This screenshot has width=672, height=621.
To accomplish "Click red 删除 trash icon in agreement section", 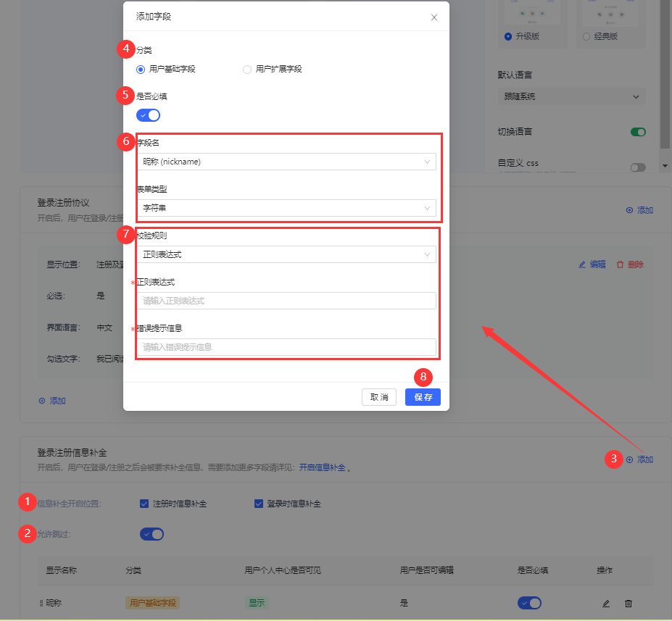I will click(620, 264).
